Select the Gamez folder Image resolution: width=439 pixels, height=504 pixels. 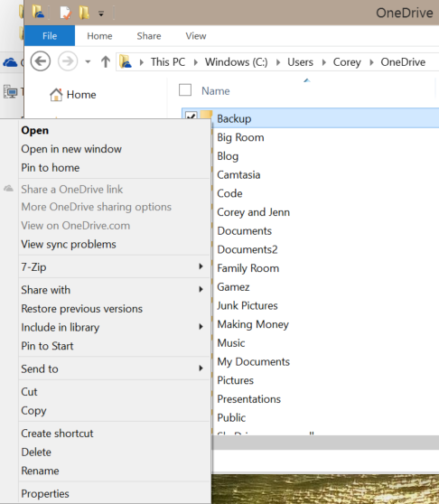(x=233, y=286)
